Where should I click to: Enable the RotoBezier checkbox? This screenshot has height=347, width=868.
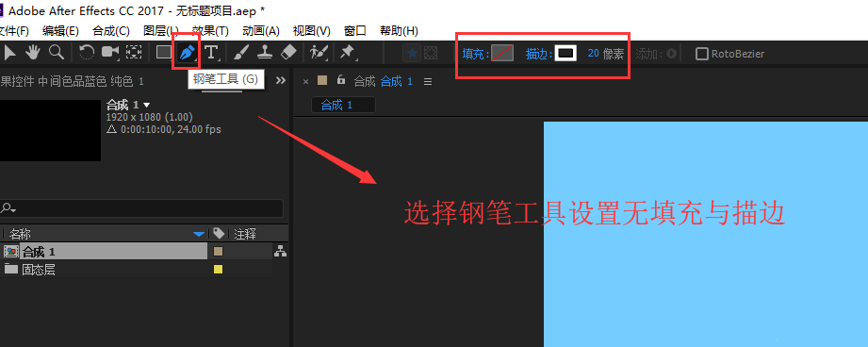pos(702,54)
